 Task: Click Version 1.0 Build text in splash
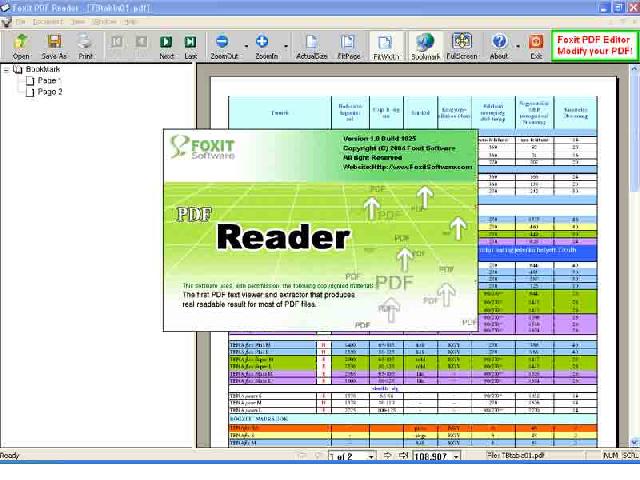379,138
